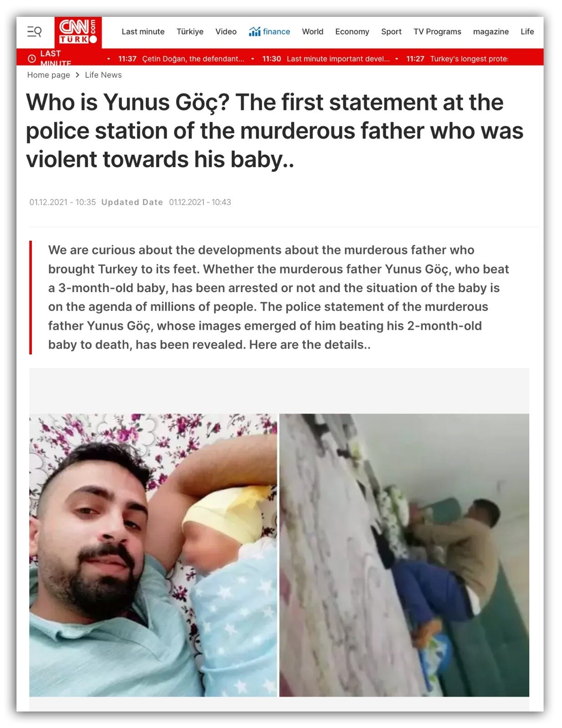Click the finance chart icon
The width and height of the screenshot is (562, 728).
(254, 31)
